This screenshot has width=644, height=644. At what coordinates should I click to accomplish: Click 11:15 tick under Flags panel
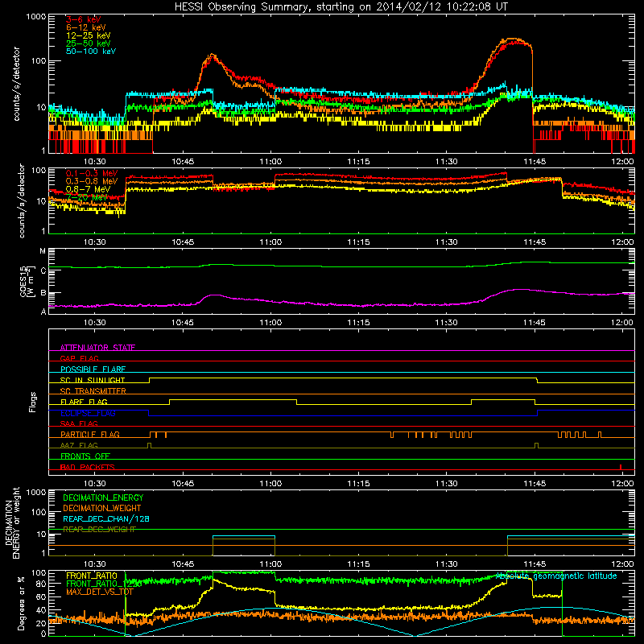point(358,484)
